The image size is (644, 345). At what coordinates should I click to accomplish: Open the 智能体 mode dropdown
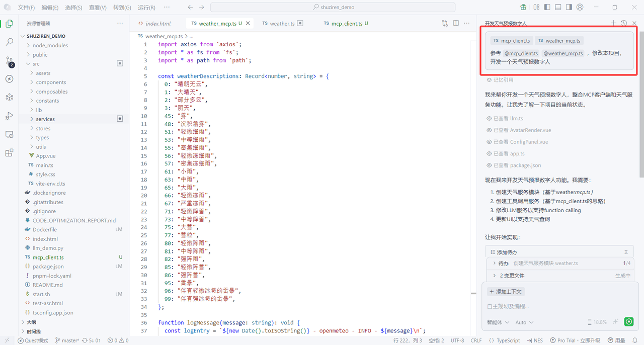[498, 322]
